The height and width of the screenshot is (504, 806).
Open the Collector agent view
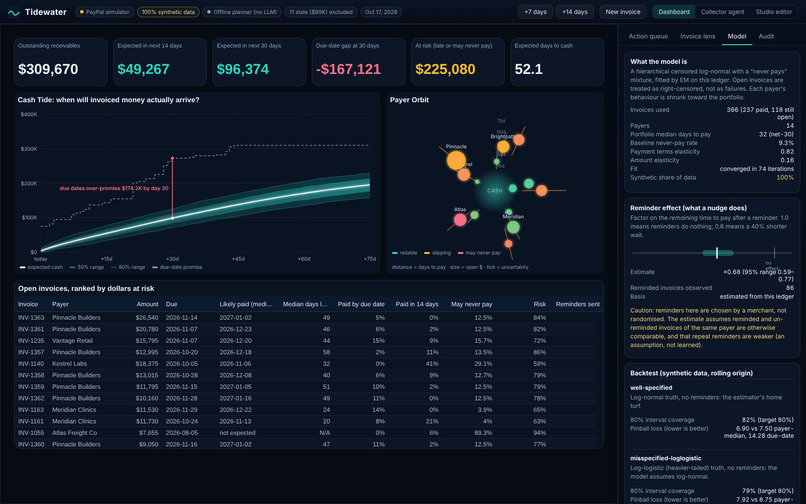click(x=722, y=12)
